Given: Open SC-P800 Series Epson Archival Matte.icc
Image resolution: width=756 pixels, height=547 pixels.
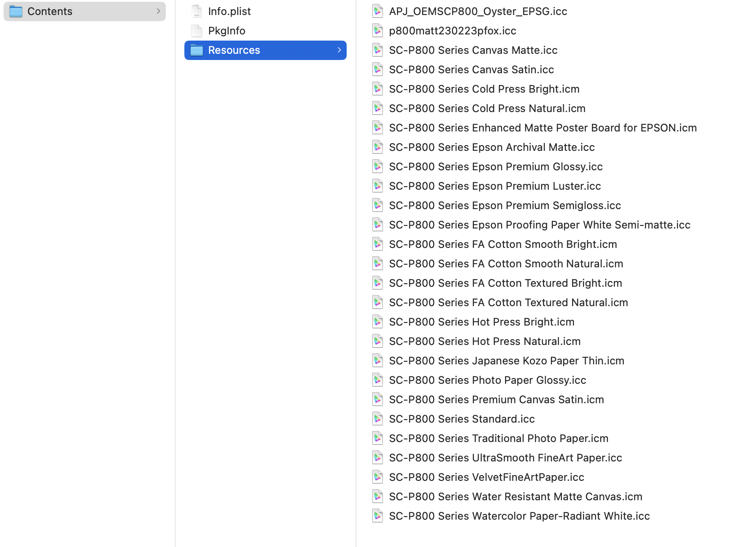Looking at the screenshot, I should 492,147.
